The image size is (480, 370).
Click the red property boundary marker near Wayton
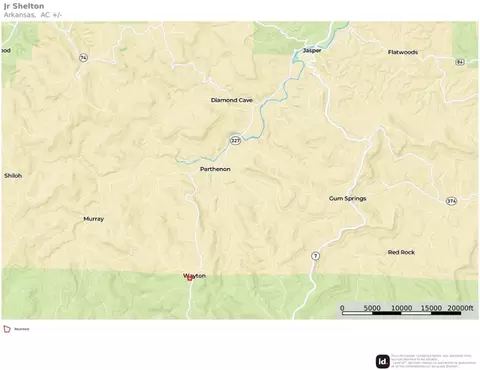pyautogui.click(x=190, y=278)
